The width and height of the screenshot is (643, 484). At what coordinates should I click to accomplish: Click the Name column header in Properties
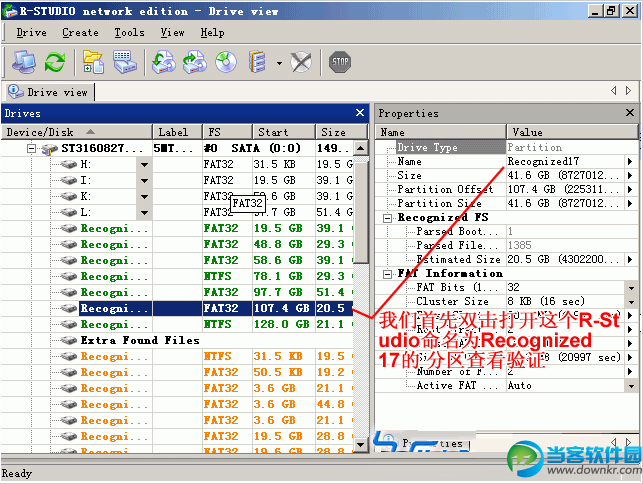(x=441, y=132)
